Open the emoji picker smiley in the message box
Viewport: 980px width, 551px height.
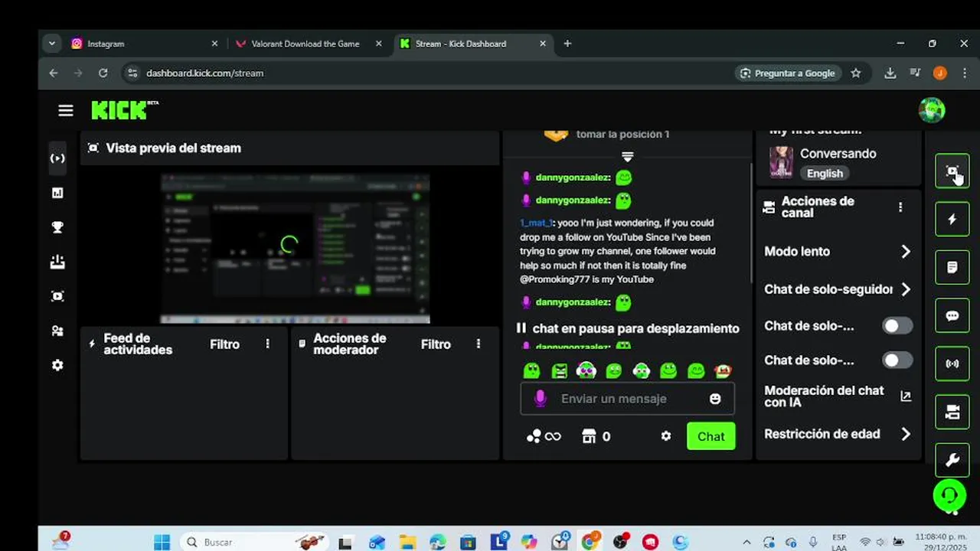point(715,399)
